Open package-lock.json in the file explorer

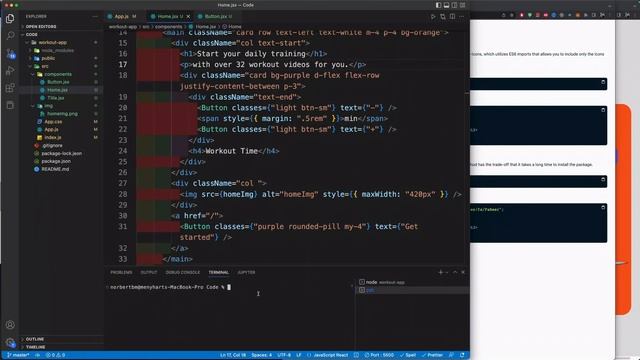click(61, 153)
